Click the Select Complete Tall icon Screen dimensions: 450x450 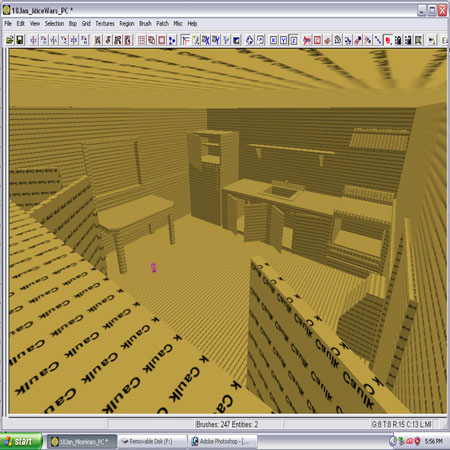click(98, 40)
